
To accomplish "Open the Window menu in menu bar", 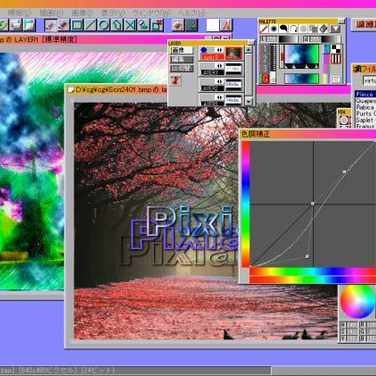I will click(151, 13).
